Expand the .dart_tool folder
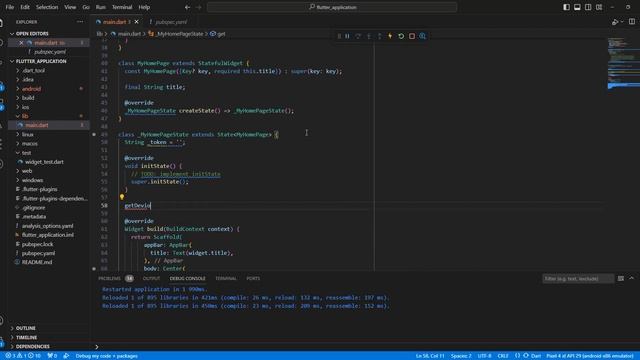The height and width of the screenshot is (360, 640). pyautogui.click(x=33, y=70)
